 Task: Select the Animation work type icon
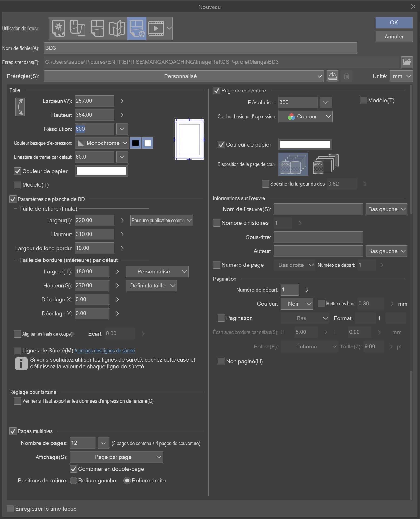pos(156,28)
